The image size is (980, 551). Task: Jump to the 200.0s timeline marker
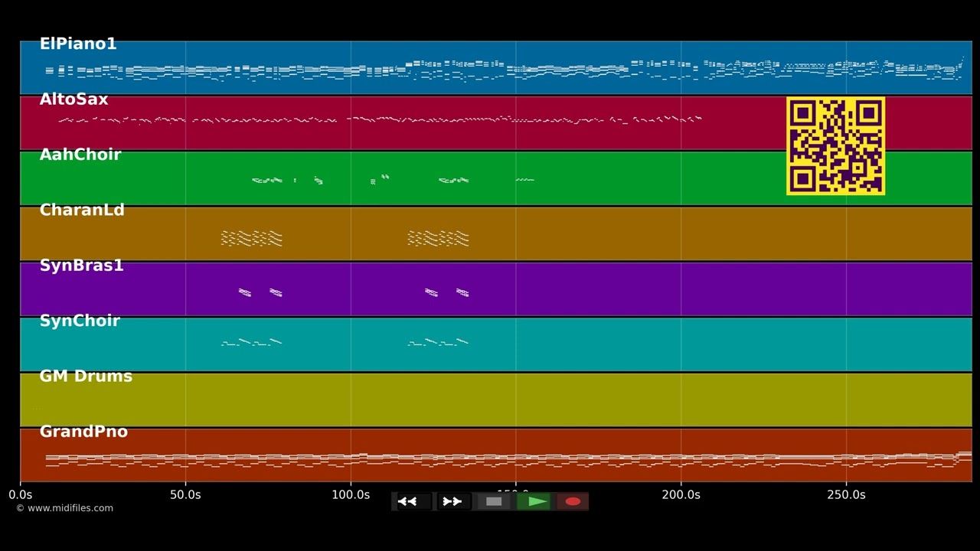pyautogui.click(x=681, y=495)
